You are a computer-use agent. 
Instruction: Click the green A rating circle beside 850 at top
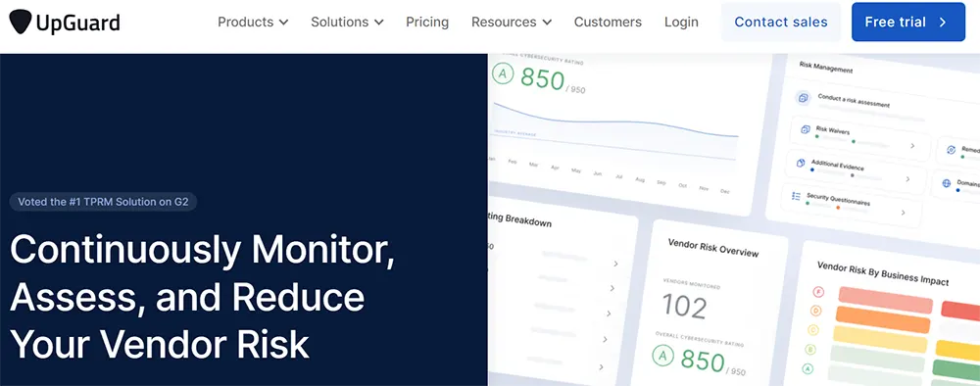[503, 73]
